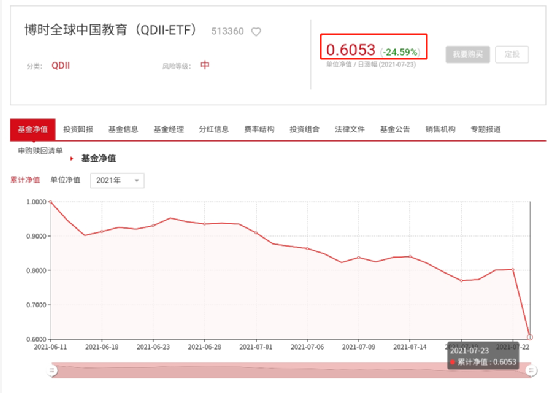Switch to the 基金信息 tab
Image resolution: width=553 pixels, height=393 pixels.
click(x=123, y=129)
